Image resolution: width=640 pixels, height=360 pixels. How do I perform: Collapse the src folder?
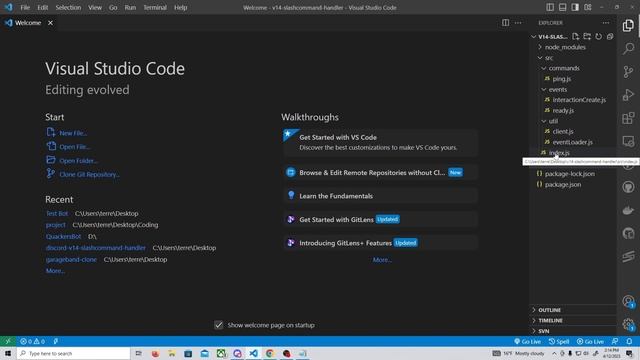click(x=573, y=58)
